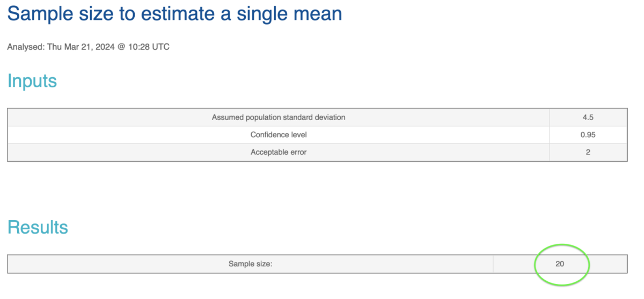Click the 'Sample size to estimate a single mean' title
This screenshot has width=644, height=299.
click(175, 13)
